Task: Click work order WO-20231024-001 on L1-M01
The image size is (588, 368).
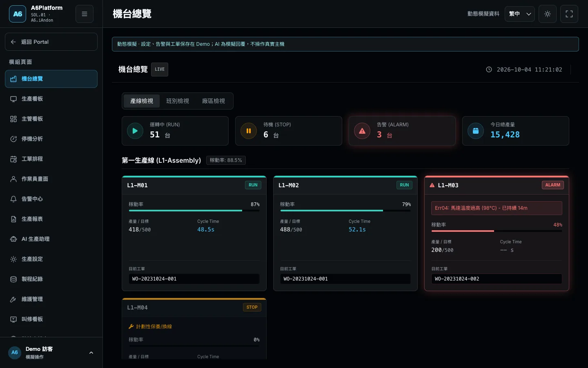Action: click(194, 279)
